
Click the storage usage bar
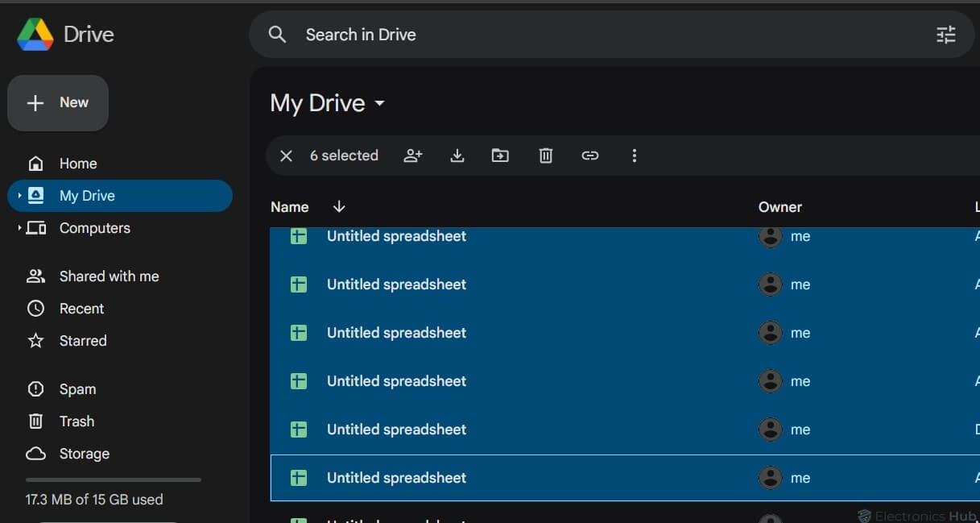coord(113,480)
